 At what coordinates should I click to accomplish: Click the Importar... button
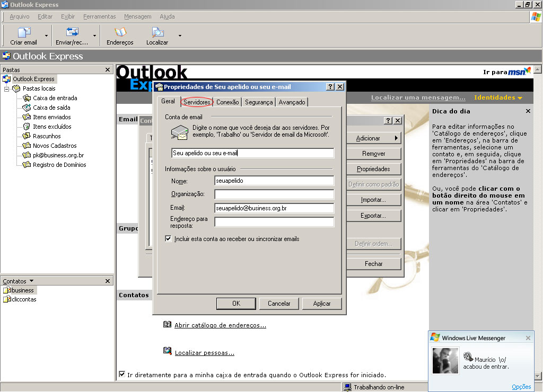pyautogui.click(x=374, y=200)
